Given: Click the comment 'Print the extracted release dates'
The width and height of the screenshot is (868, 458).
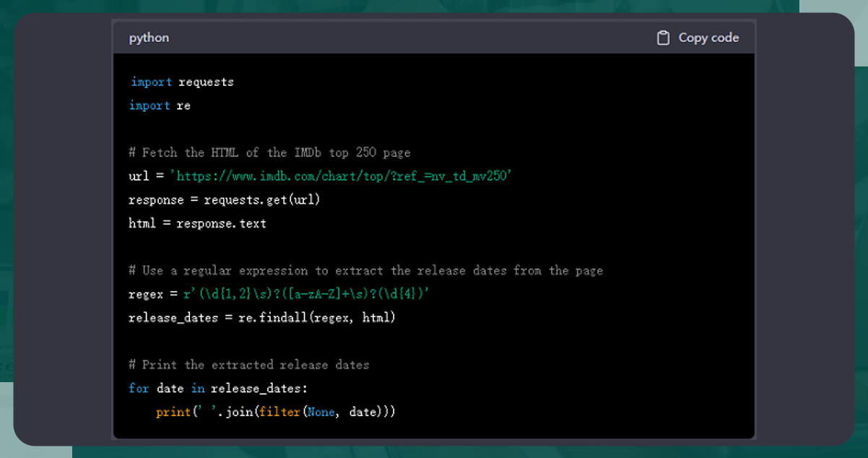Looking at the screenshot, I should click(x=248, y=365).
